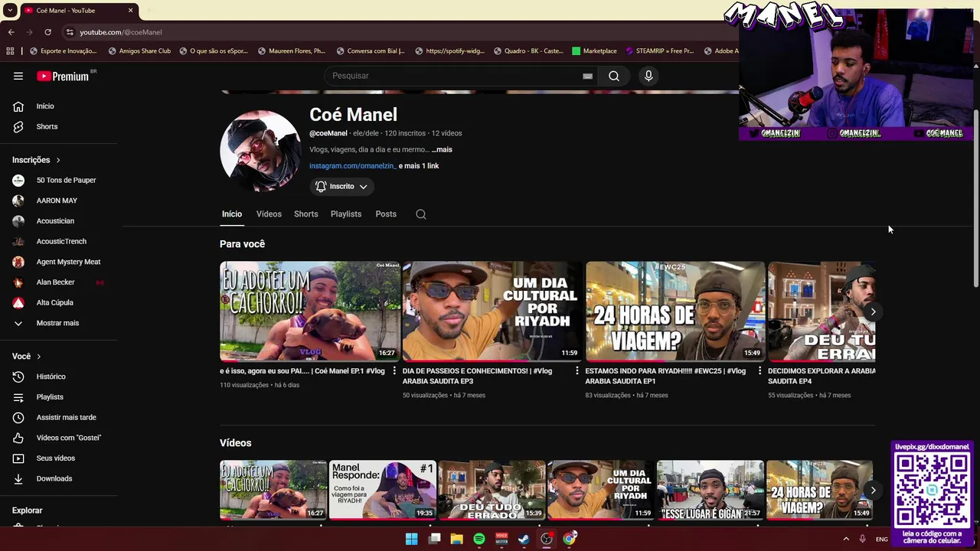This screenshot has height=551, width=980.
Task: Expand Você section chevron
Action: click(38, 357)
